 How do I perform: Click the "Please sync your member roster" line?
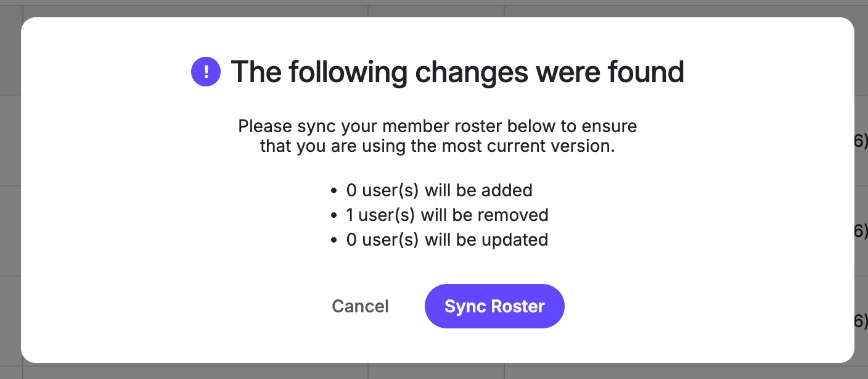(x=438, y=127)
